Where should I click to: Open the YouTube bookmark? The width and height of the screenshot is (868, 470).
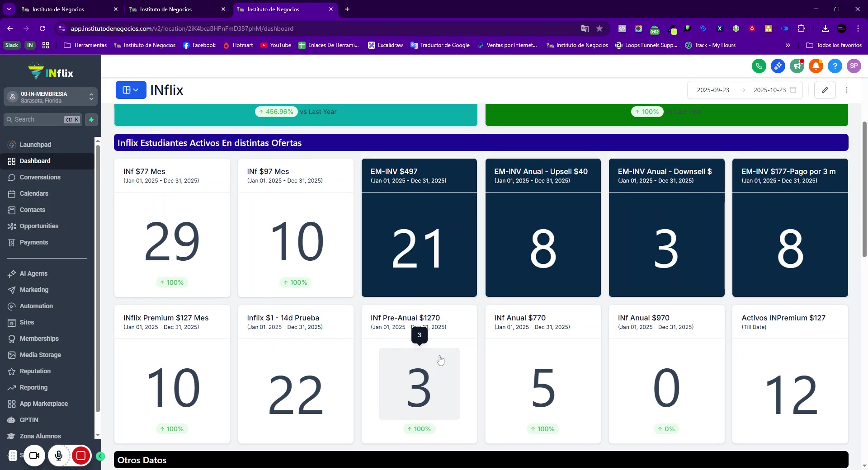click(x=276, y=45)
